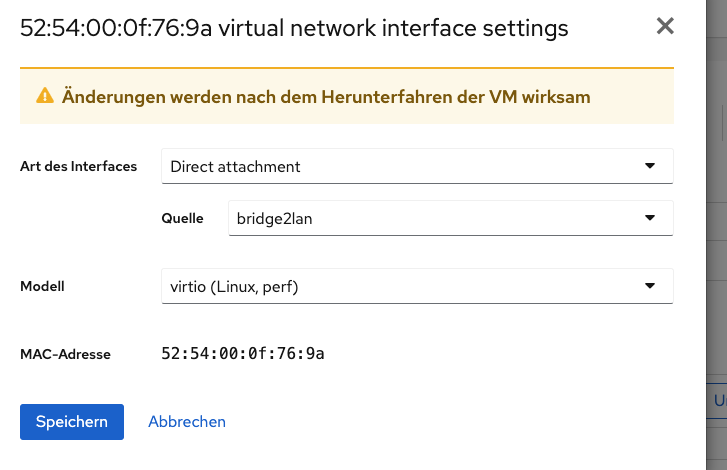Click the MAC-Adresse label
727x470 pixels.
[x=65, y=353]
